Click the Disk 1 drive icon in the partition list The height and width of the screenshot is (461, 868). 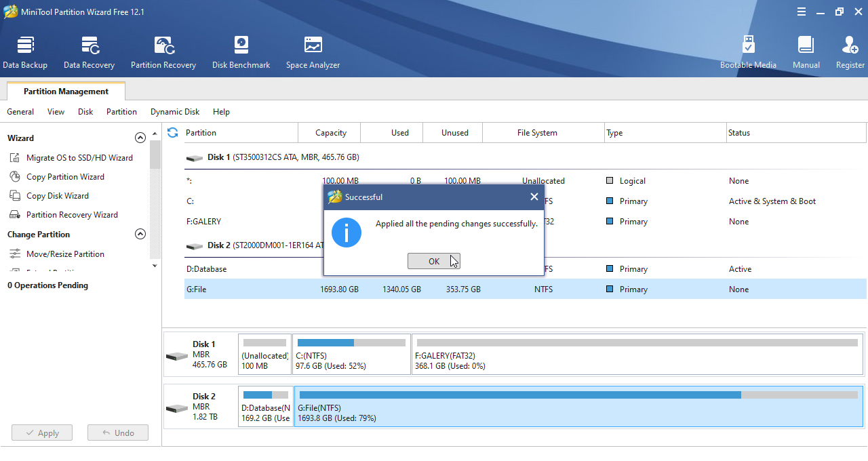tap(195, 158)
